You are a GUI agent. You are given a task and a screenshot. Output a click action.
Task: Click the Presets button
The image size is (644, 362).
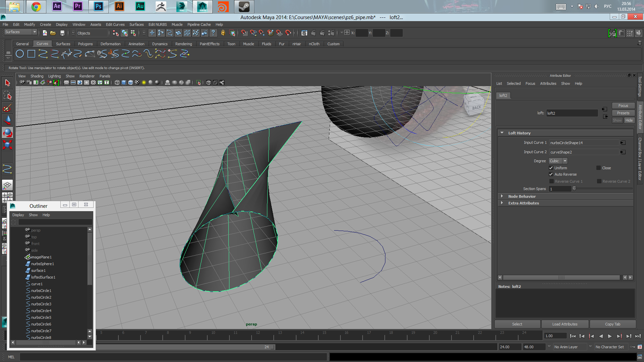[x=623, y=113]
